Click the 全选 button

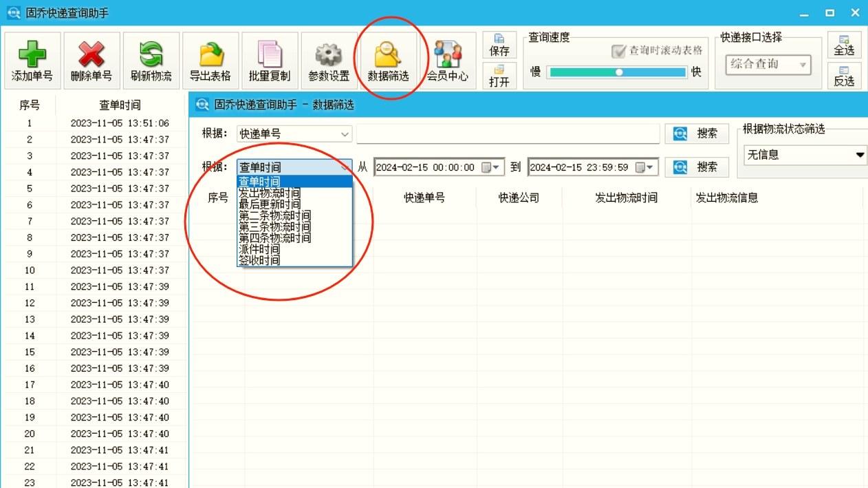pyautogui.click(x=845, y=45)
